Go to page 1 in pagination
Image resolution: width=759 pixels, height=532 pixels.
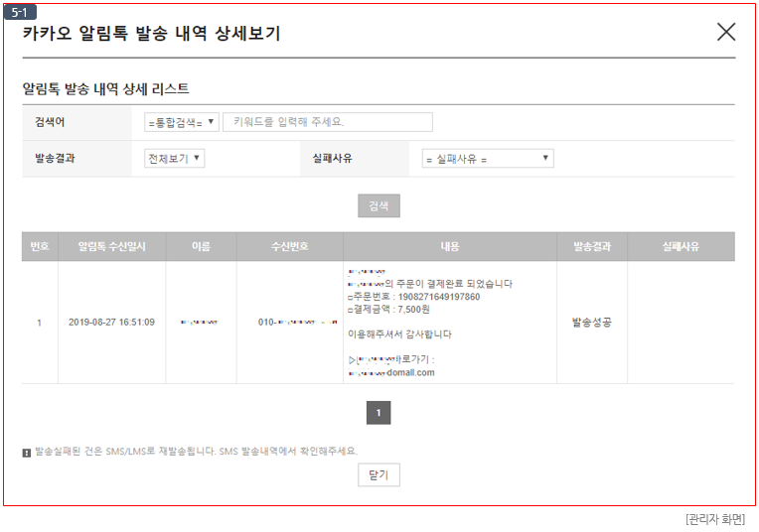tap(379, 413)
